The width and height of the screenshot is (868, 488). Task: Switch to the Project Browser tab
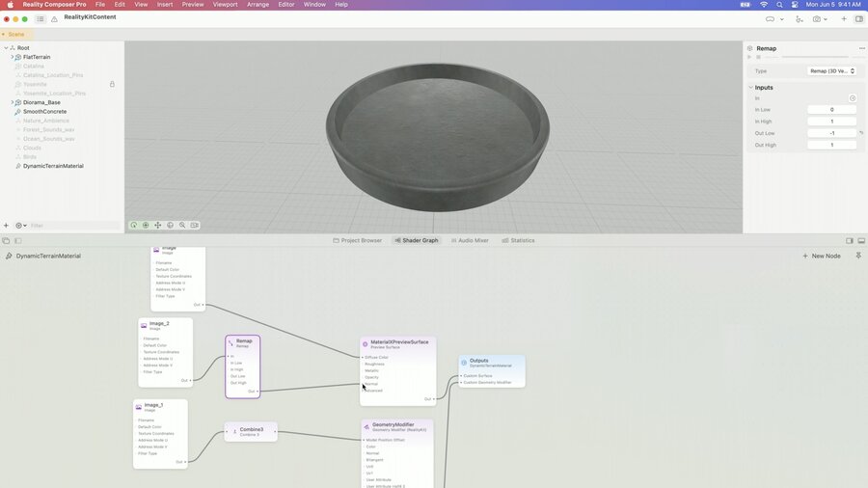point(358,241)
